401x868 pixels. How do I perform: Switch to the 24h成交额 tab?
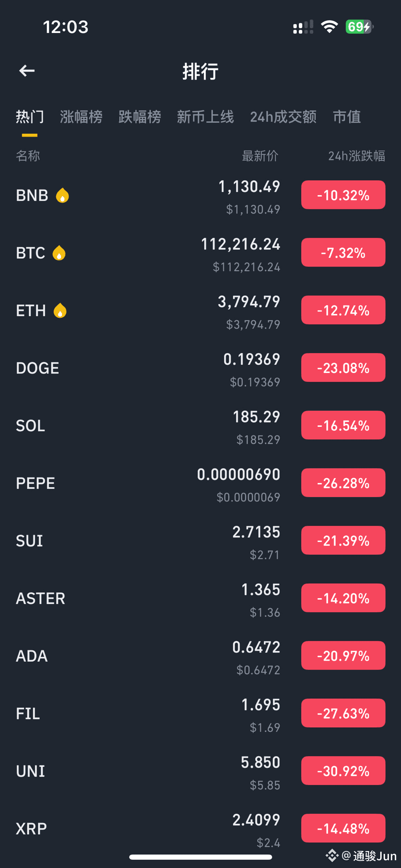tap(283, 117)
